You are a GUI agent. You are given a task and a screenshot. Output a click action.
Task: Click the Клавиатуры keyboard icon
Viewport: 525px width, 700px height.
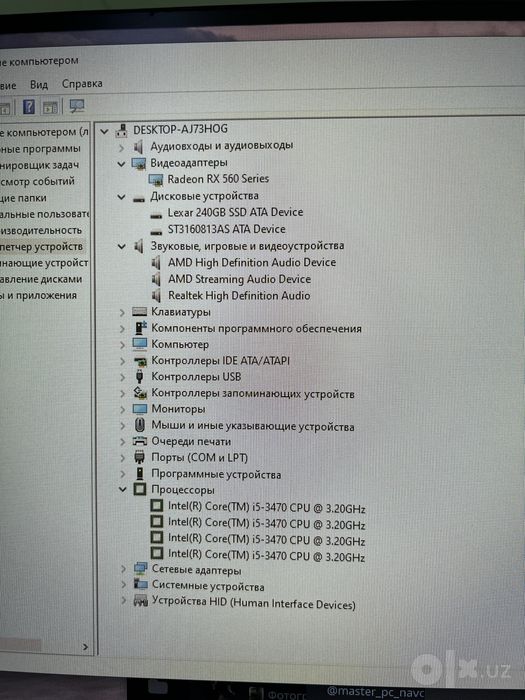[139, 312]
